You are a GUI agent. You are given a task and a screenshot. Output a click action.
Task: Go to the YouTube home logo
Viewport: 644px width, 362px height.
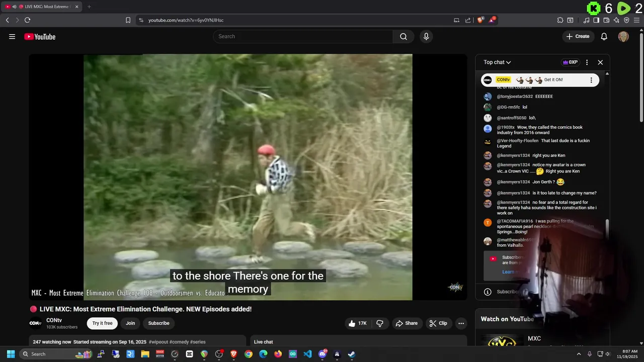coord(40,37)
